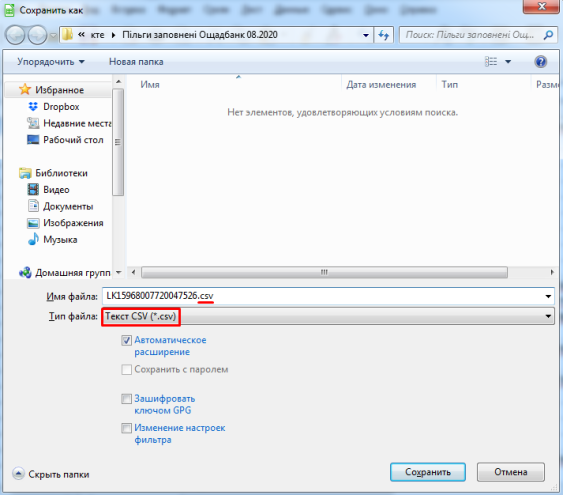Image resolution: width=563 pixels, height=495 pixels.
Task: Open the Help question mark icon
Action: [540, 62]
